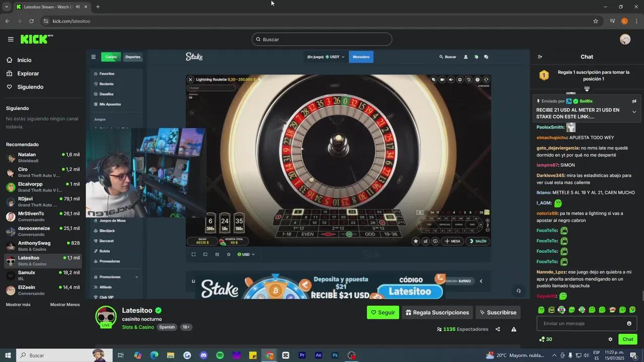Open the emoji picker in chat box
The image size is (644, 362).
pyautogui.click(x=629, y=323)
